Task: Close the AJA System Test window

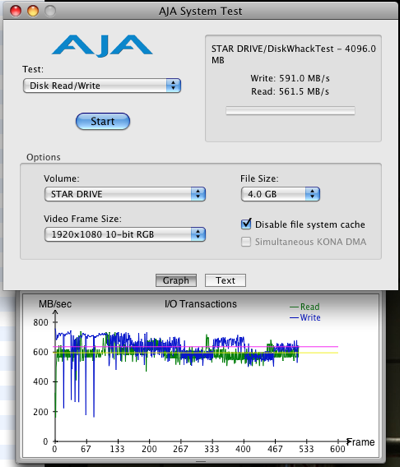Action: point(16,11)
